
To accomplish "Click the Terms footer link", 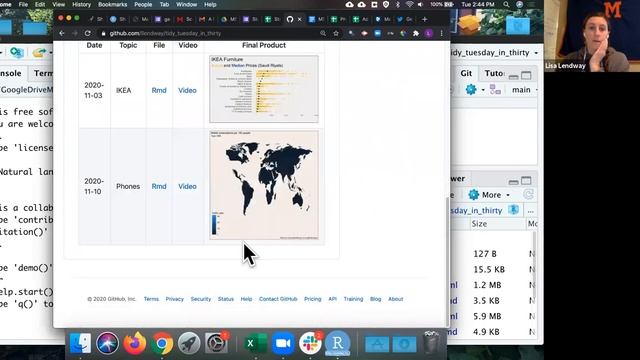I will 151,299.
